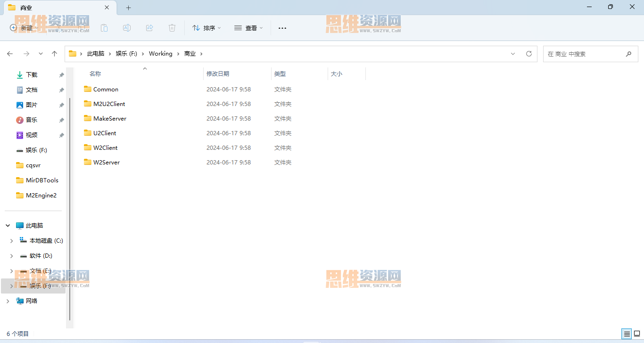Select the W2Client folder

click(106, 148)
